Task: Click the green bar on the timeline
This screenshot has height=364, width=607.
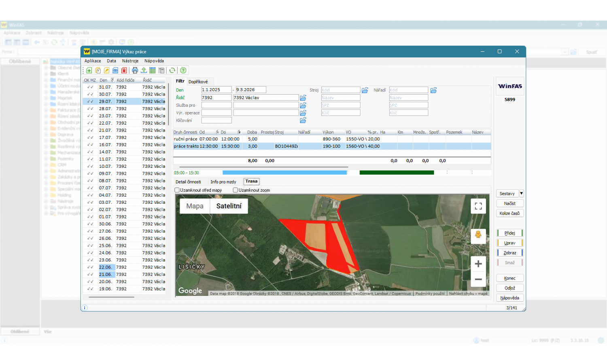Action: 397,173
